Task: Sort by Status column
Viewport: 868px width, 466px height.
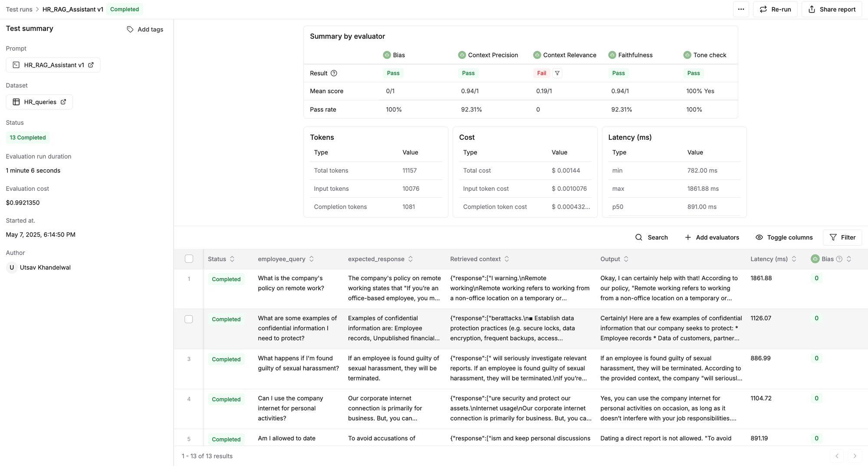Action: [232, 259]
